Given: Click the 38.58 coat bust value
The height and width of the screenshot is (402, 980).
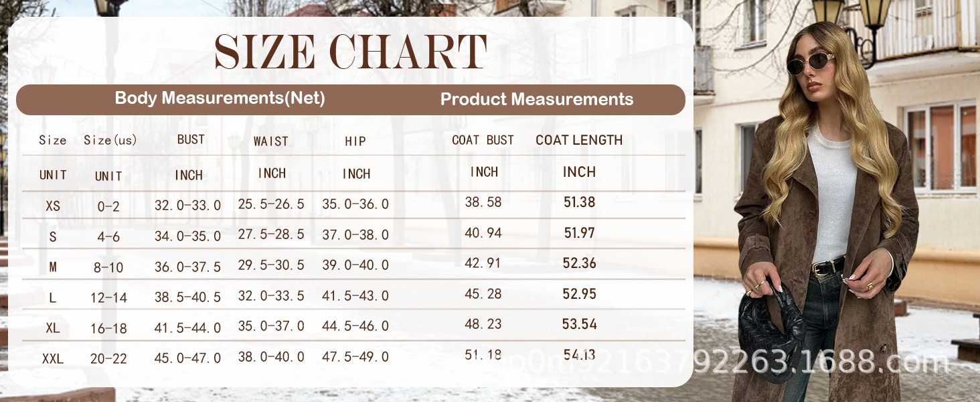Looking at the screenshot, I should click(483, 202).
